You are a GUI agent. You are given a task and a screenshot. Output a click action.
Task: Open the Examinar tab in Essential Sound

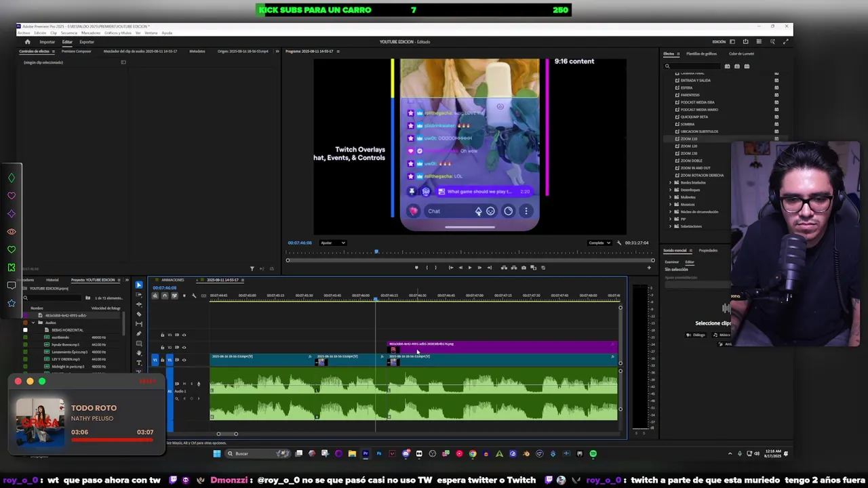click(x=671, y=262)
